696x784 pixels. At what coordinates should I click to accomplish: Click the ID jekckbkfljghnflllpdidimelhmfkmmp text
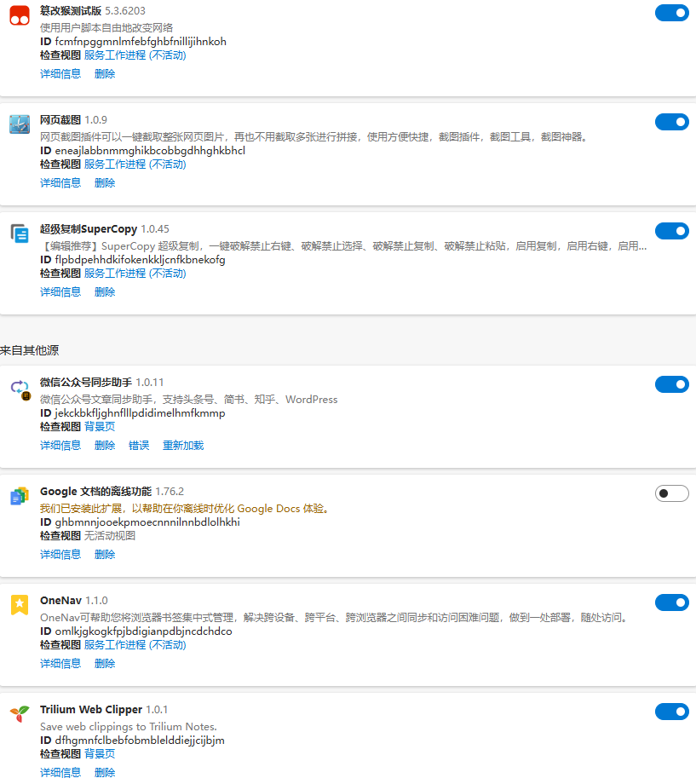point(133,413)
